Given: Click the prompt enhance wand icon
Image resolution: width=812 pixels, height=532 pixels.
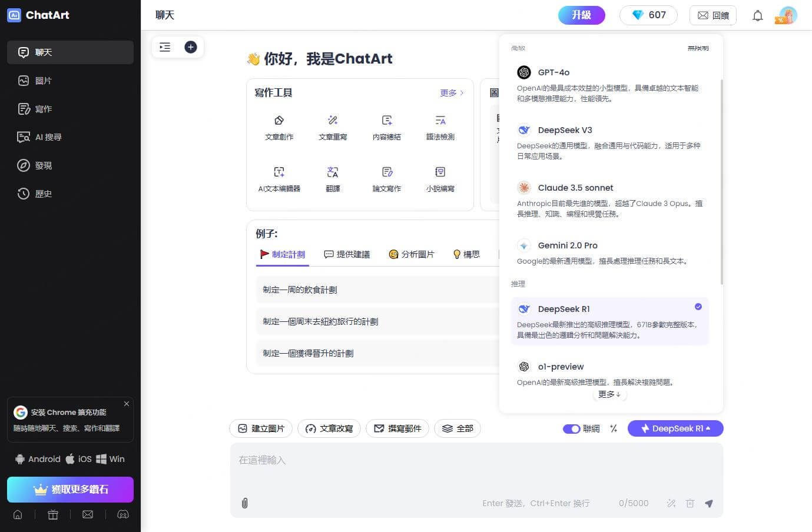Looking at the screenshot, I should pos(671,503).
